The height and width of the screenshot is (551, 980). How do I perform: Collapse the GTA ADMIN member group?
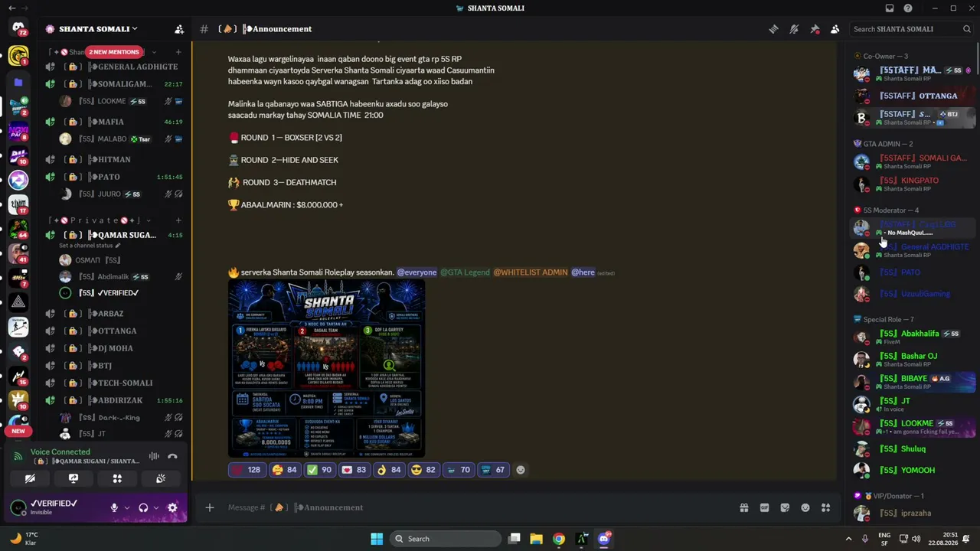(x=884, y=144)
